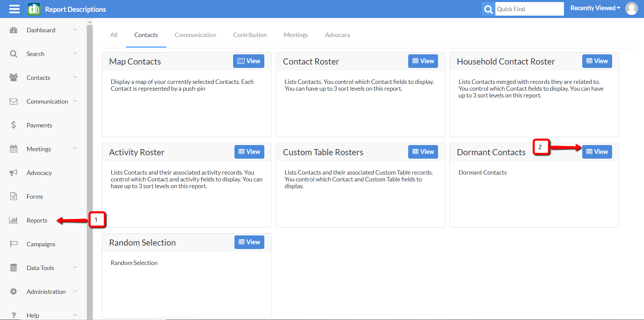Click the Forms document icon
This screenshot has height=320, width=644.
point(14,196)
